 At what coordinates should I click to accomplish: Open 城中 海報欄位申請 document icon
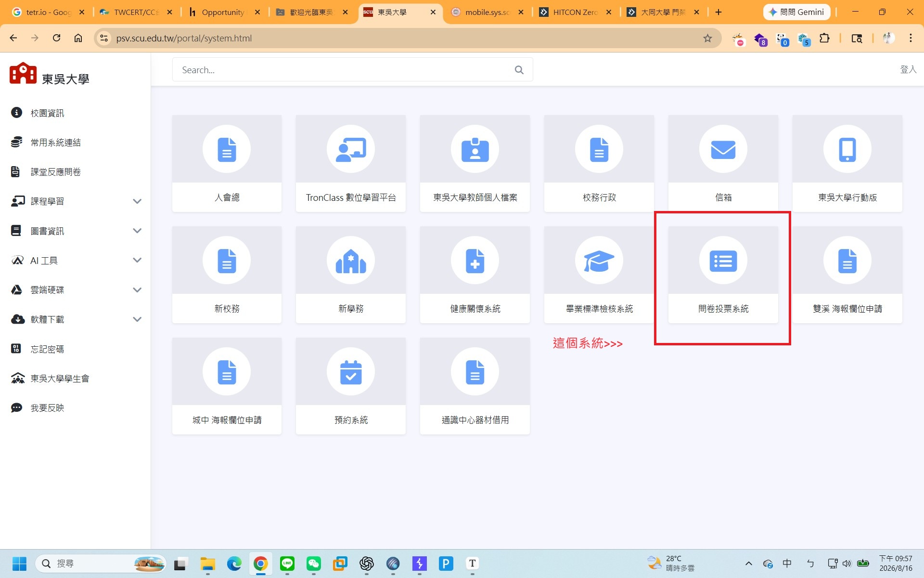point(227,371)
